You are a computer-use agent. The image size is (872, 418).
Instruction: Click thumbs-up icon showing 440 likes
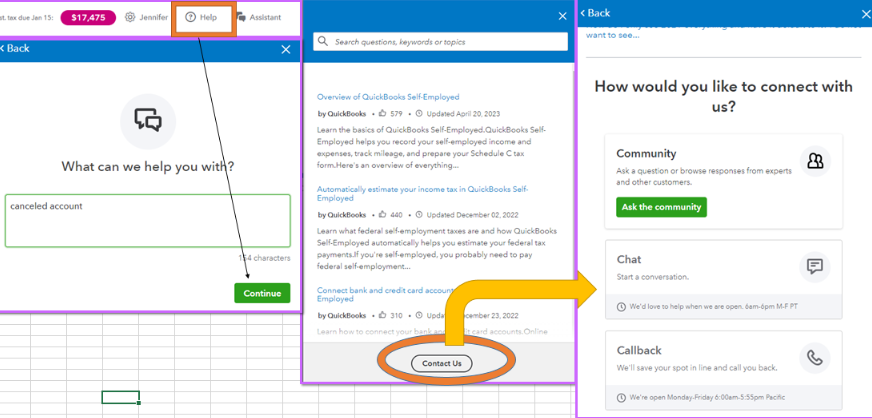382,215
